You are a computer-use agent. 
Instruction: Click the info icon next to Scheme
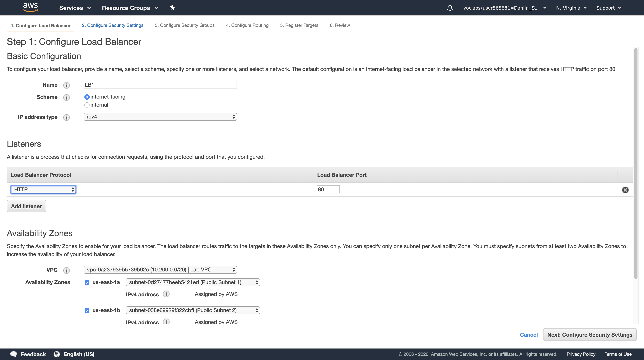point(66,97)
